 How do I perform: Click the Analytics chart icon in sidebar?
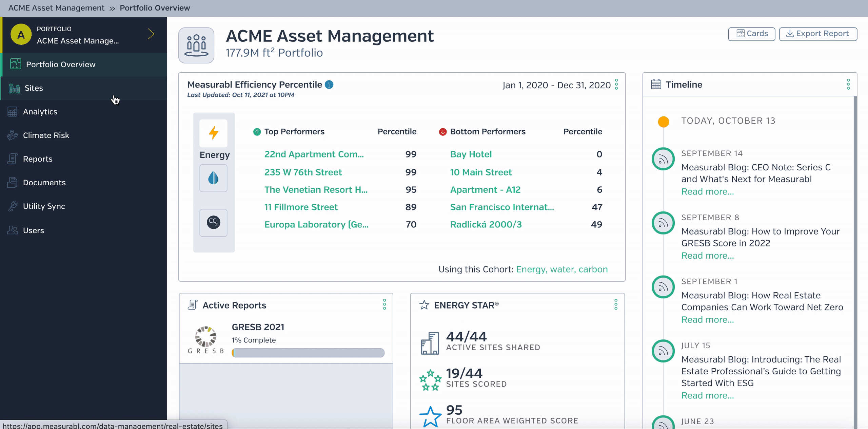(x=13, y=112)
